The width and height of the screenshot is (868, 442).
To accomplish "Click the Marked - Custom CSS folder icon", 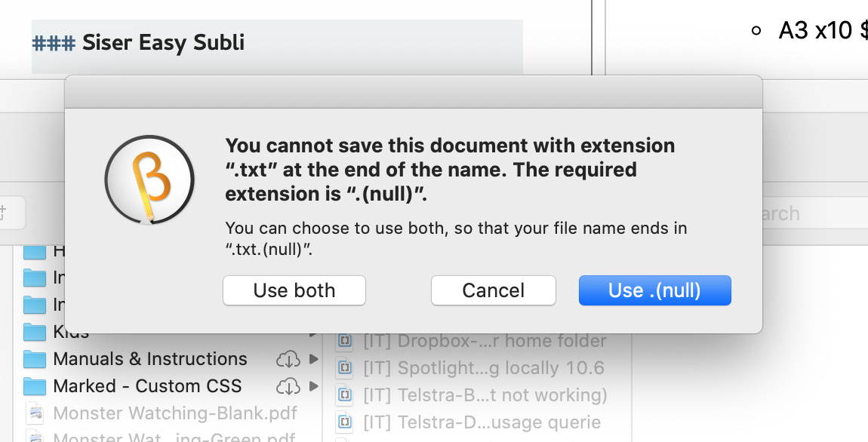I will [35, 386].
